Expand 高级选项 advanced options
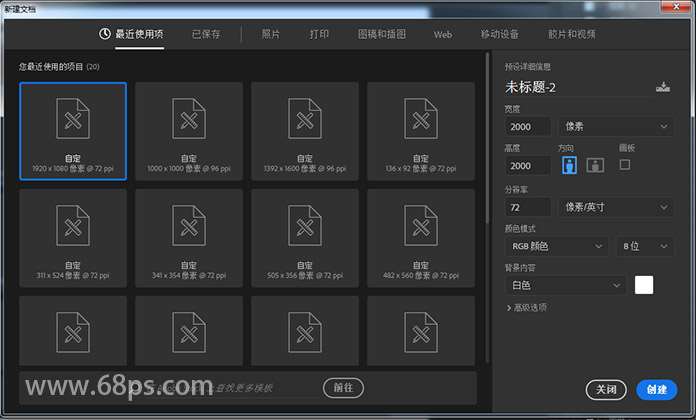The width and height of the screenshot is (696, 420). point(526,307)
